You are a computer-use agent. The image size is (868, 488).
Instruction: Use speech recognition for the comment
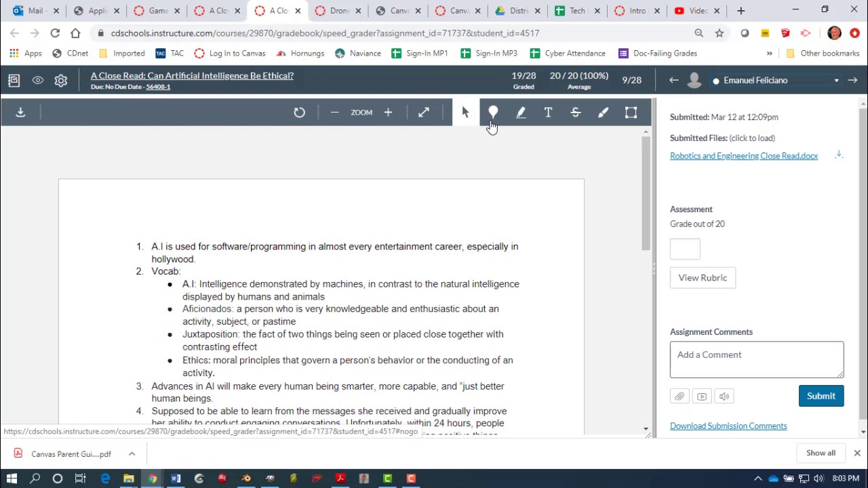(724, 396)
